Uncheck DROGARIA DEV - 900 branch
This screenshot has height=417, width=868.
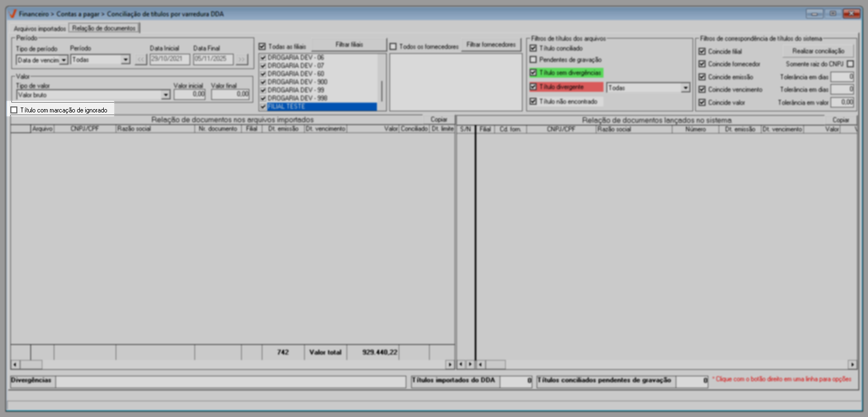(263, 82)
